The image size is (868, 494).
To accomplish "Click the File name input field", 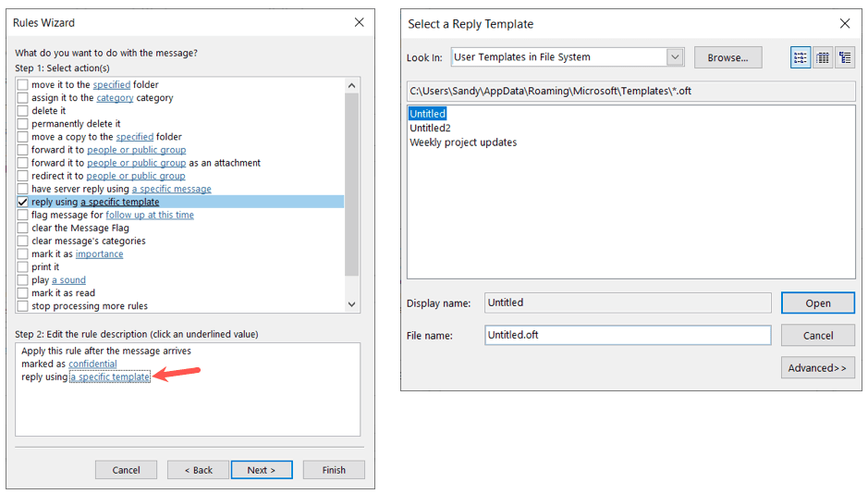I will click(x=627, y=335).
